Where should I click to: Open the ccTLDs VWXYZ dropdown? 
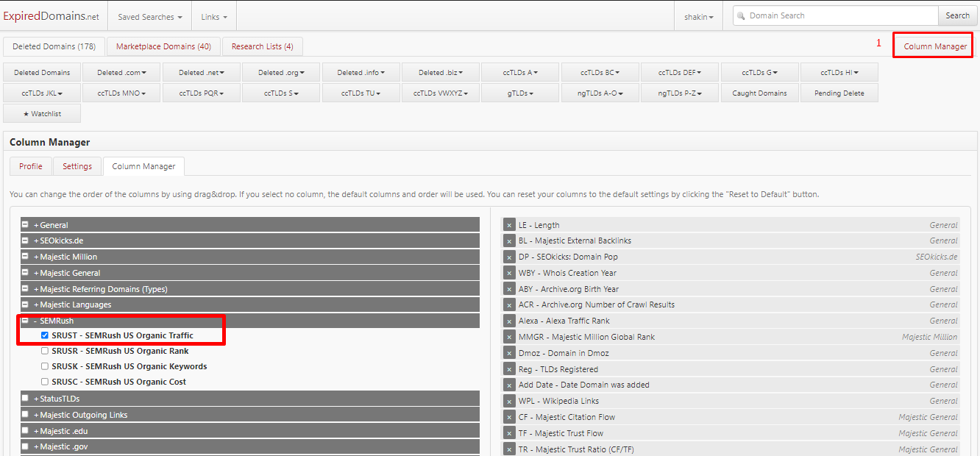tap(441, 93)
